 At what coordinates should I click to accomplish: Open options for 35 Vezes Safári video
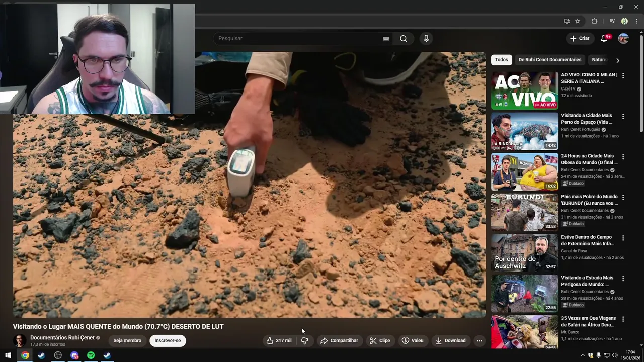point(623,319)
